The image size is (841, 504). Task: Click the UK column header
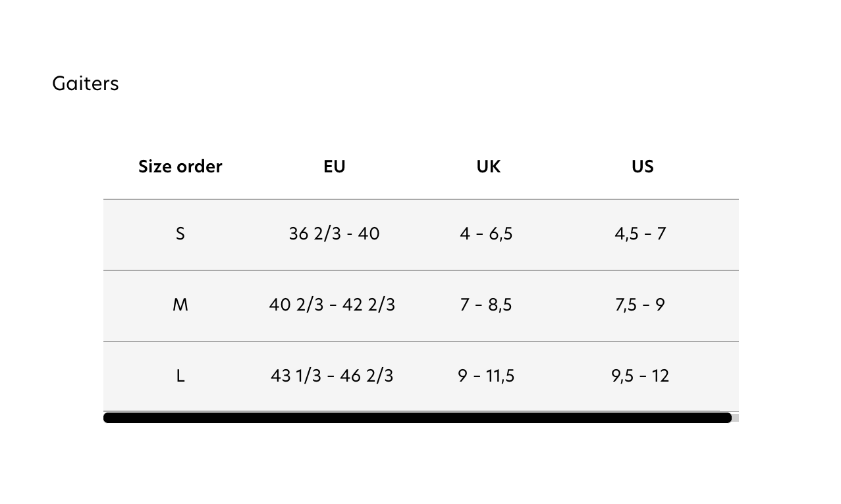point(488,166)
